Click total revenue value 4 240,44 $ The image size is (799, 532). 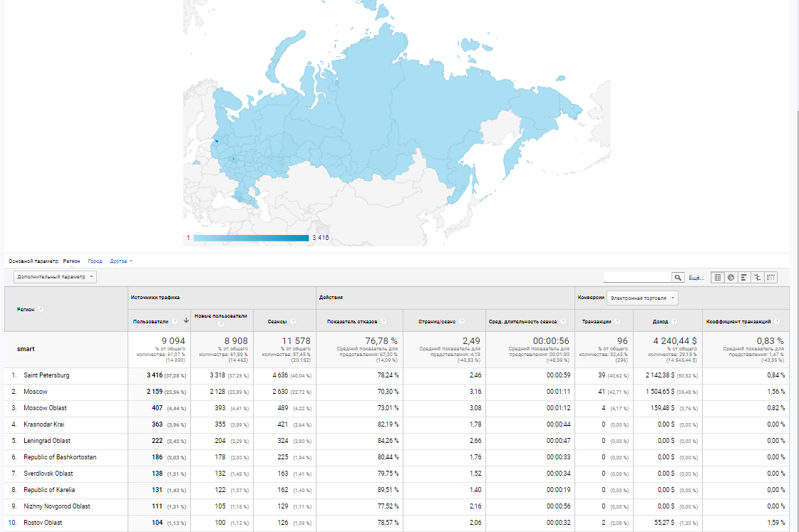point(675,340)
